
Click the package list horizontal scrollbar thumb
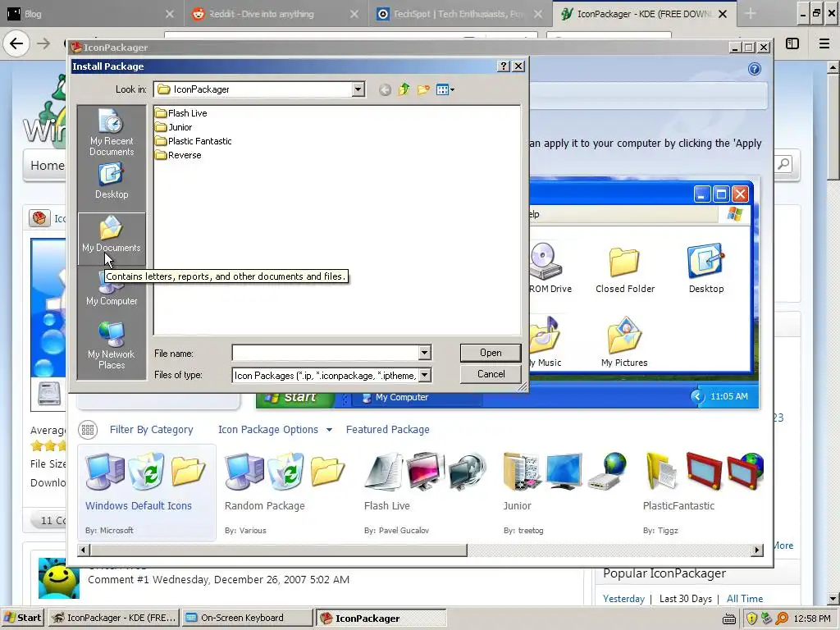(279, 550)
